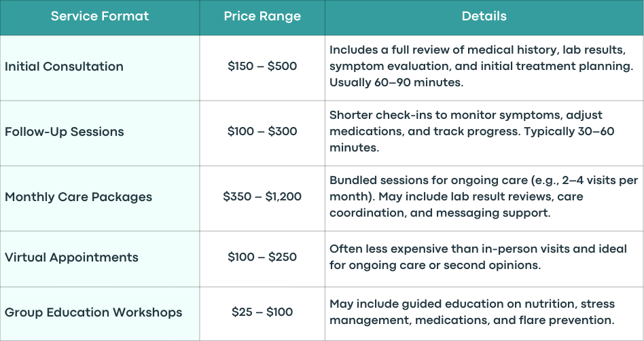Screen dimensions: 644x341
Task: Select the Virtual Appointments row label
Action: (71, 257)
